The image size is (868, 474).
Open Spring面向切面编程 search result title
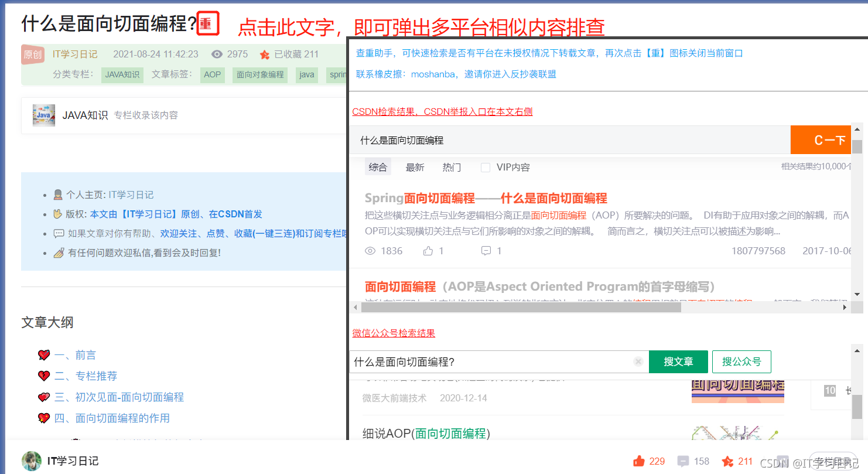pos(486,198)
